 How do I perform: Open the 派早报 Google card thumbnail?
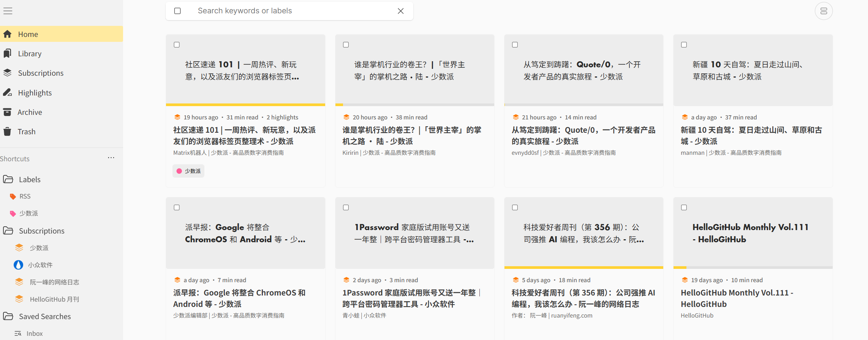pos(245,233)
